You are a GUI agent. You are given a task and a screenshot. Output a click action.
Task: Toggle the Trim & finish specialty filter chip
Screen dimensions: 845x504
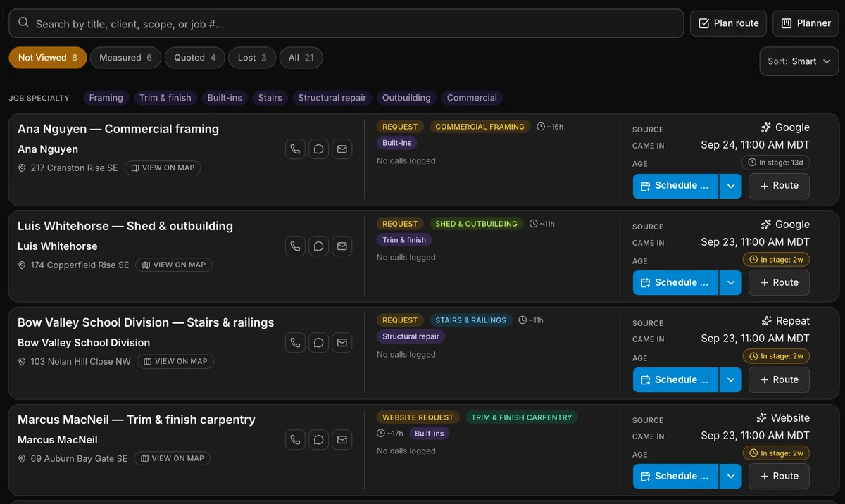pos(165,98)
